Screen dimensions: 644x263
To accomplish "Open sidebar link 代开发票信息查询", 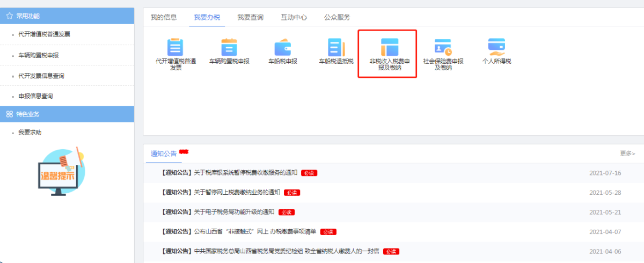I will tap(41, 76).
